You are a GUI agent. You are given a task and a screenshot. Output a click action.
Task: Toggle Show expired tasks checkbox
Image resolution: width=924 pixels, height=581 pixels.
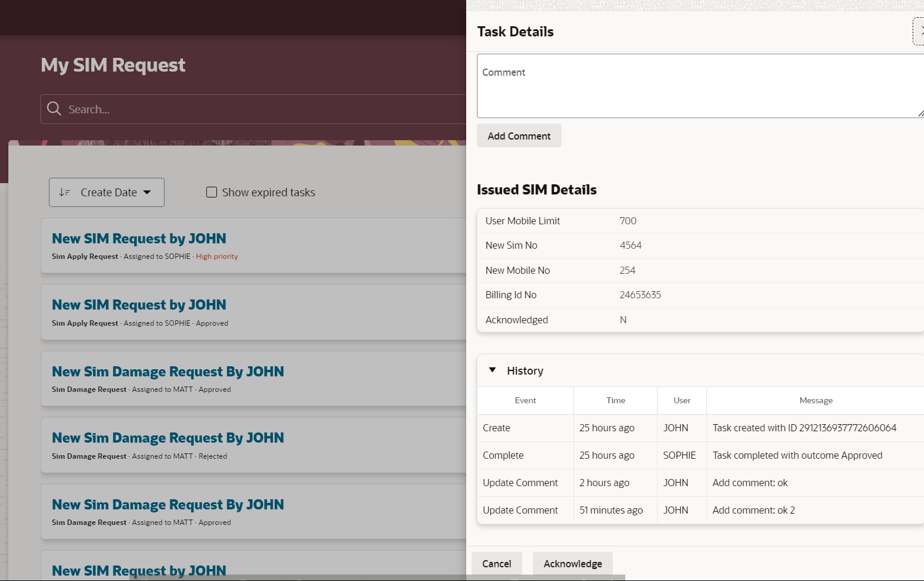point(212,192)
